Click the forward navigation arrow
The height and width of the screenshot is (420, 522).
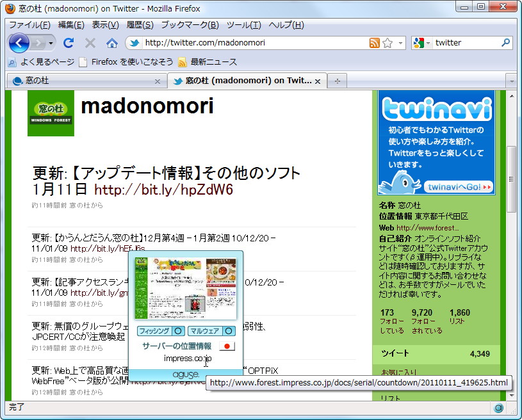[x=38, y=43]
